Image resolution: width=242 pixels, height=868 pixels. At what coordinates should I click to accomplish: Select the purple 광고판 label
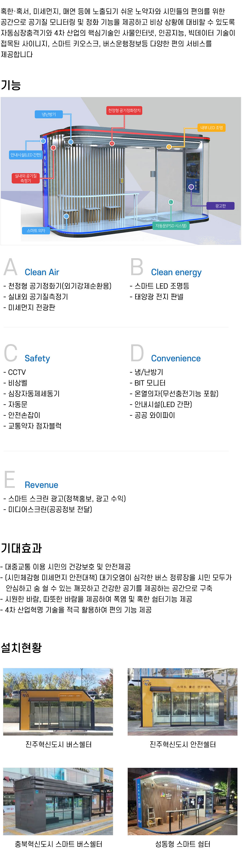pos(220,206)
